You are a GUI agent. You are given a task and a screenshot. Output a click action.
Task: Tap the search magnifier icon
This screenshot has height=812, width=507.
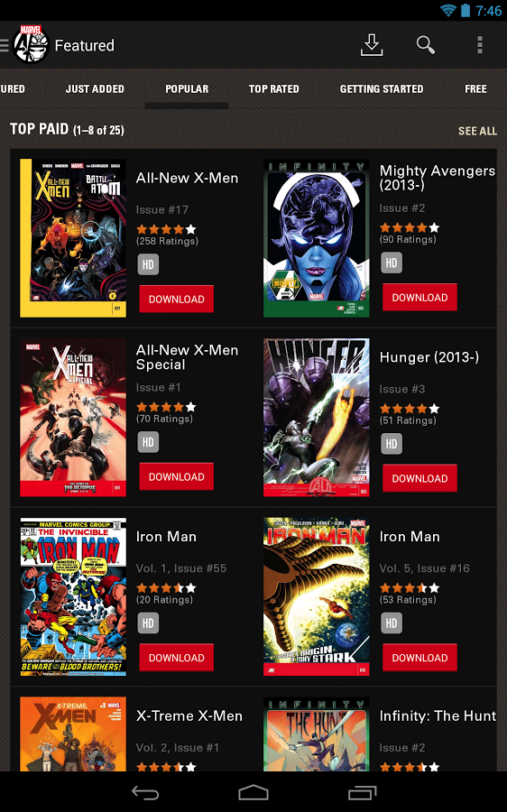click(426, 45)
